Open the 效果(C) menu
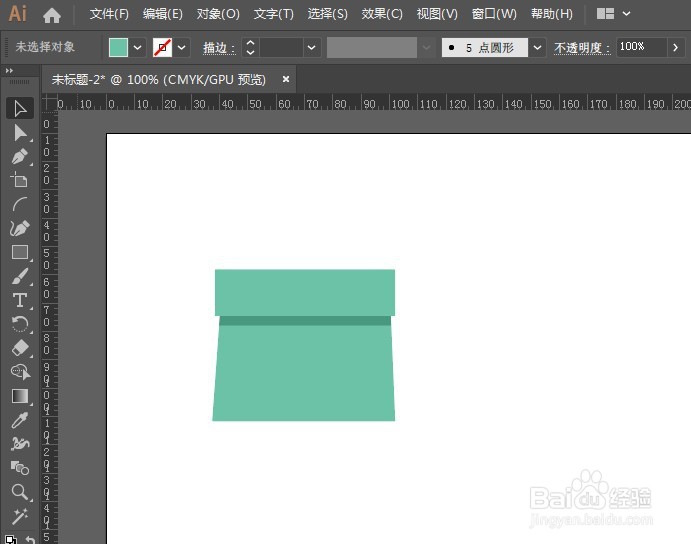 click(382, 14)
